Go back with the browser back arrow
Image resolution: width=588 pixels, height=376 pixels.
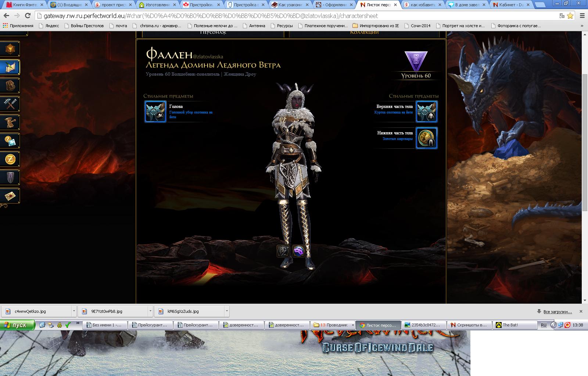coord(6,16)
